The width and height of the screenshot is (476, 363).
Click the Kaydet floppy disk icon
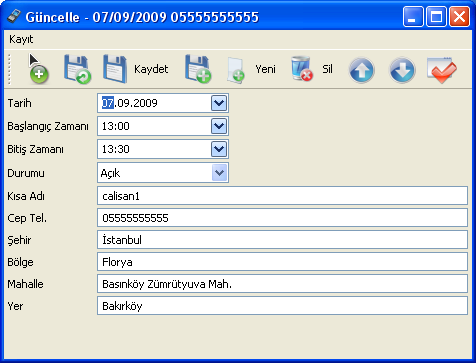tap(115, 69)
